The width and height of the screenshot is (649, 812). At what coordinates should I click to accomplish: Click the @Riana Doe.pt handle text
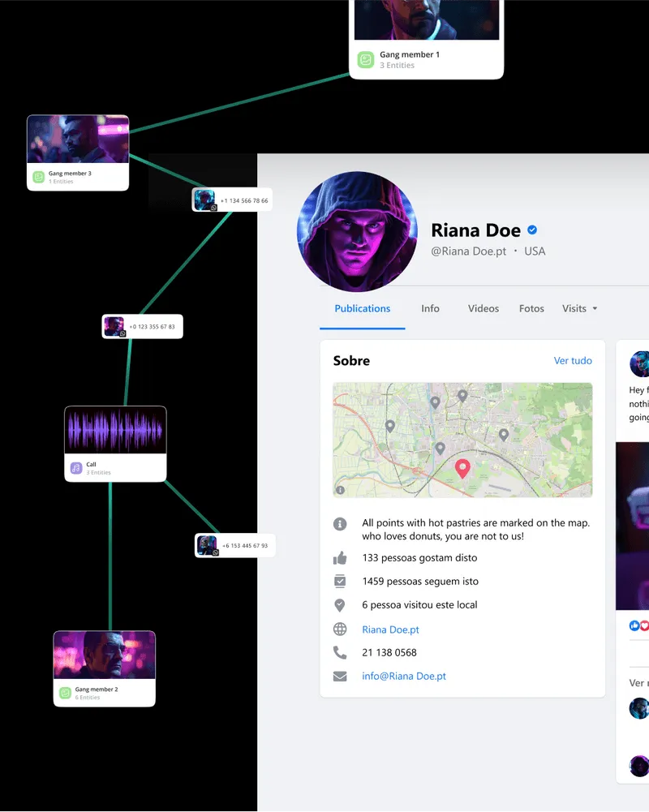coord(469,251)
